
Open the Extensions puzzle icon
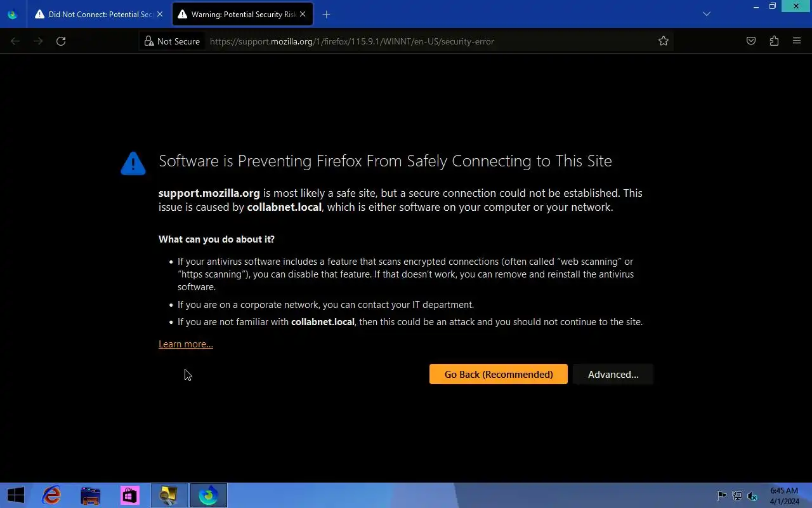click(x=774, y=41)
